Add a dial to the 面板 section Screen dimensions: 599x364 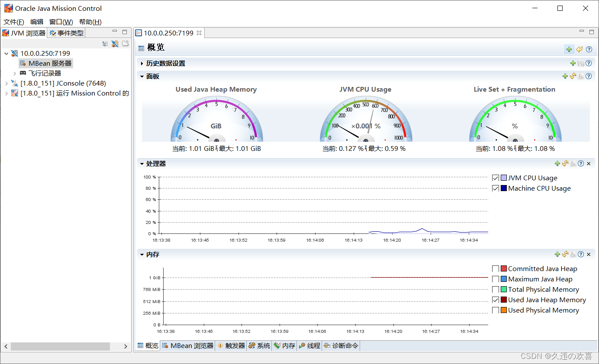click(x=565, y=76)
